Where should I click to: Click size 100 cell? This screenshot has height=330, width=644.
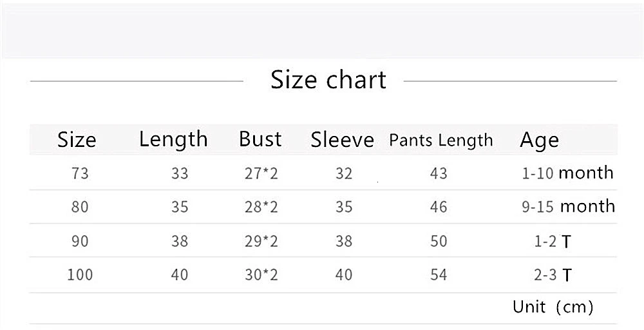point(80,274)
